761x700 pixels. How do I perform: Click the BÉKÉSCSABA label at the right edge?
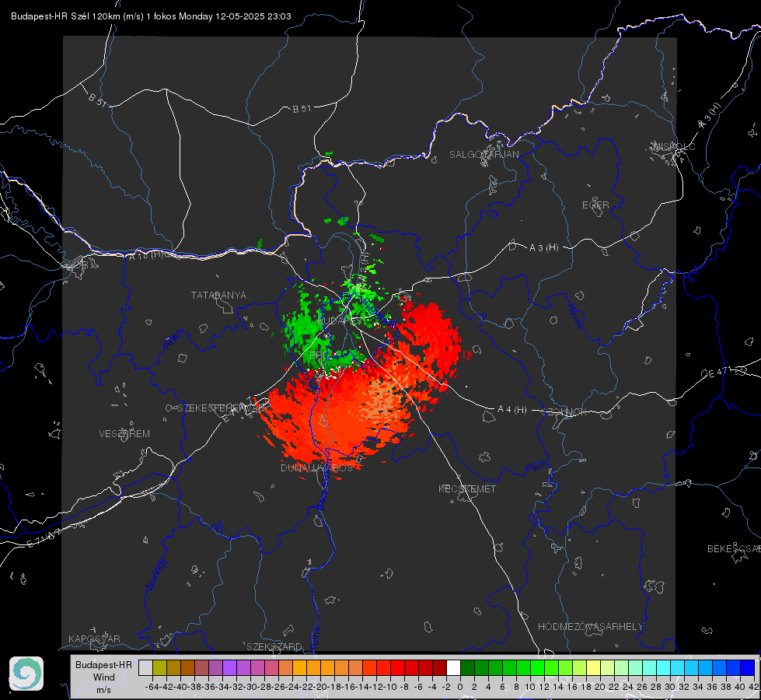pyautogui.click(x=734, y=548)
